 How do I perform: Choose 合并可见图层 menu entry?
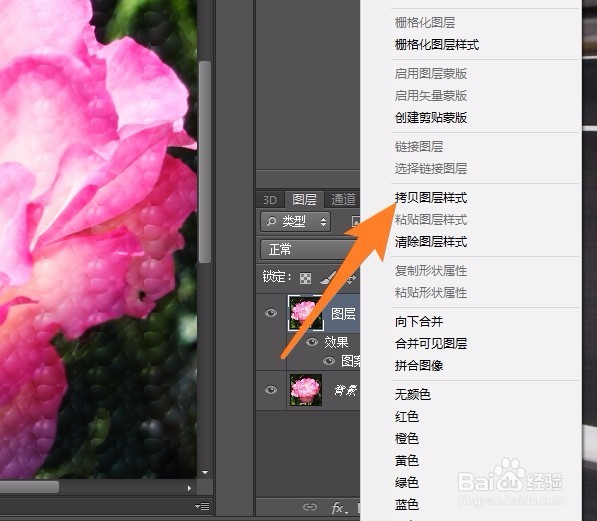tap(431, 344)
